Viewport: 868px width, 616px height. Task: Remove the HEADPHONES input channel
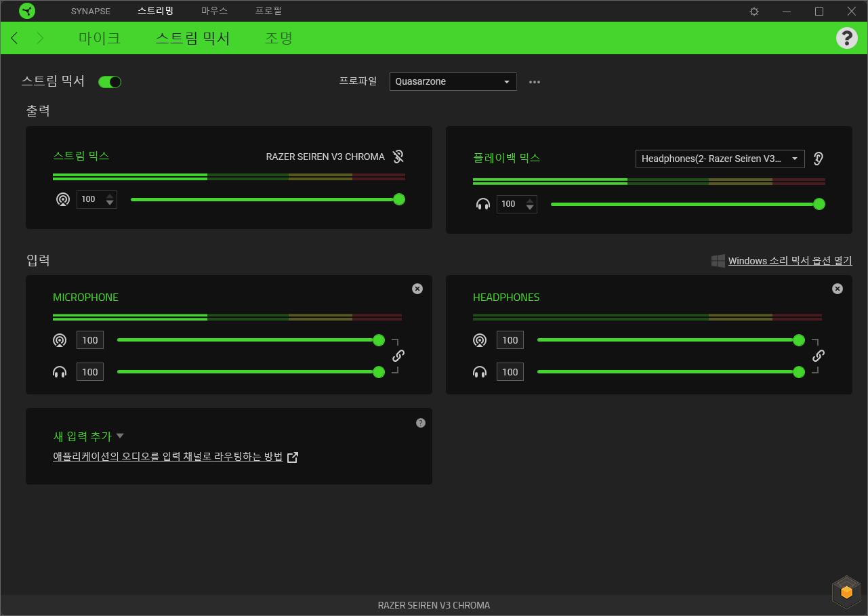click(838, 289)
